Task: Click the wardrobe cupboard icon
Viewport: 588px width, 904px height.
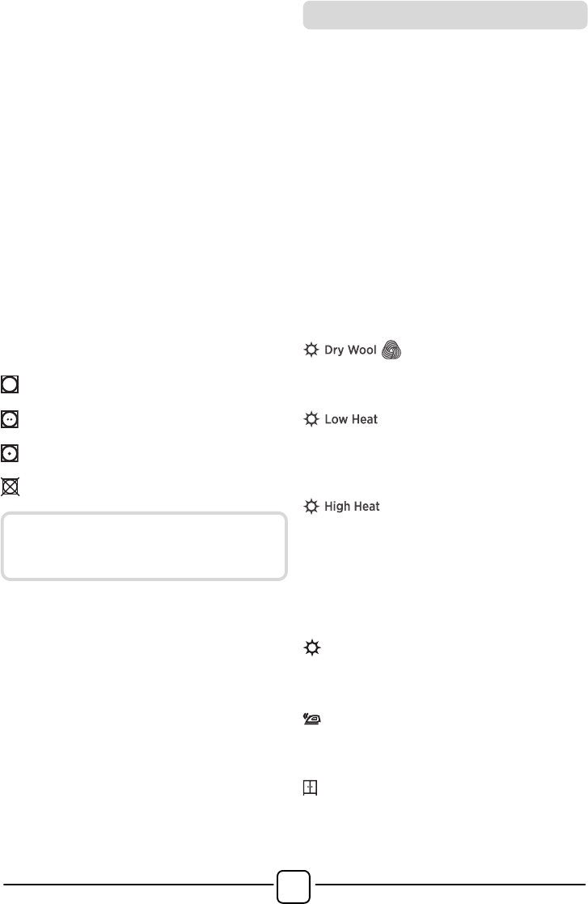Action: [x=311, y=787]
